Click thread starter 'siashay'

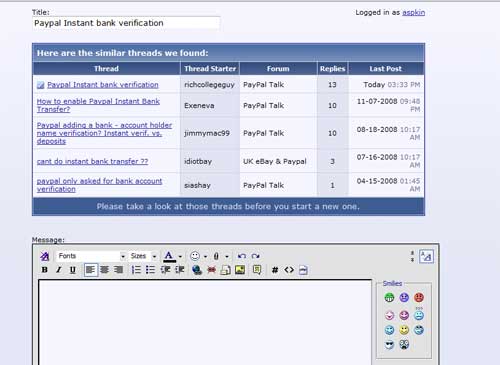tap(197, 185)
